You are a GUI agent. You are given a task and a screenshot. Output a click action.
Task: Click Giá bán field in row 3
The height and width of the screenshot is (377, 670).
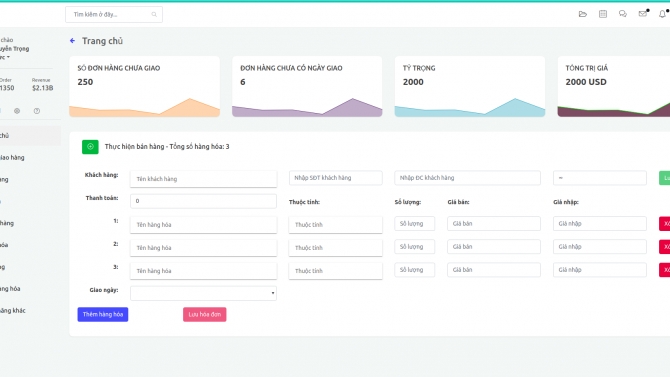(494, 270)
